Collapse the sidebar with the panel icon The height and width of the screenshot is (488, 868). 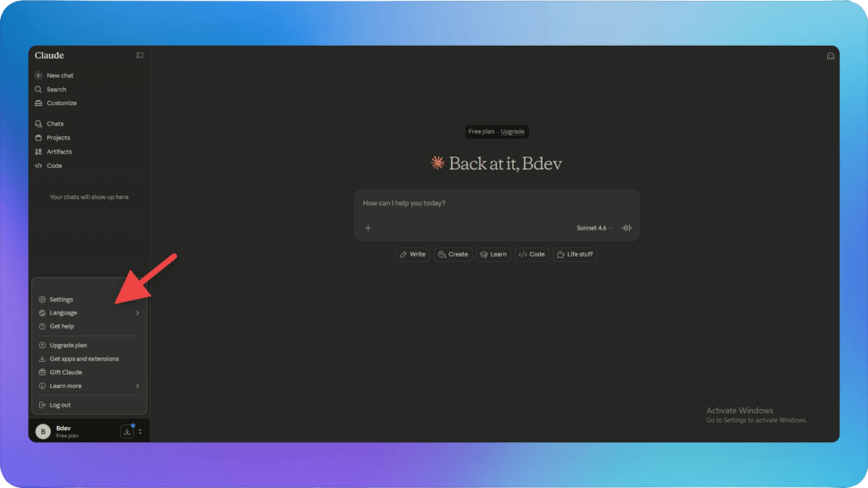[140, 55]
